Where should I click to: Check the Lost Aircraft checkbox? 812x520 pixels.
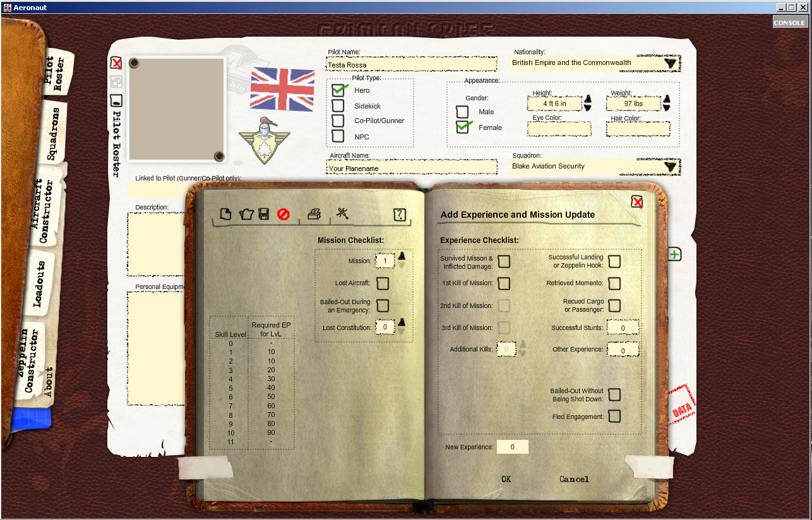[x=383, y=283]
